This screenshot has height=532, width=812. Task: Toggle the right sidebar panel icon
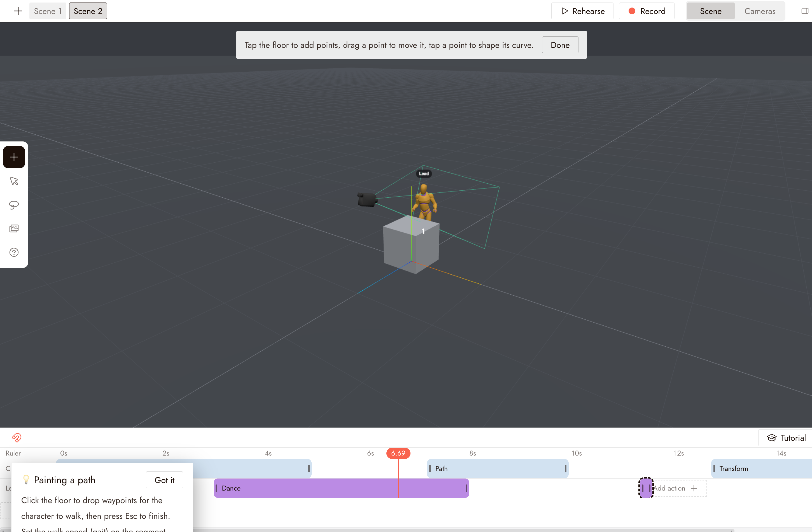805,11
